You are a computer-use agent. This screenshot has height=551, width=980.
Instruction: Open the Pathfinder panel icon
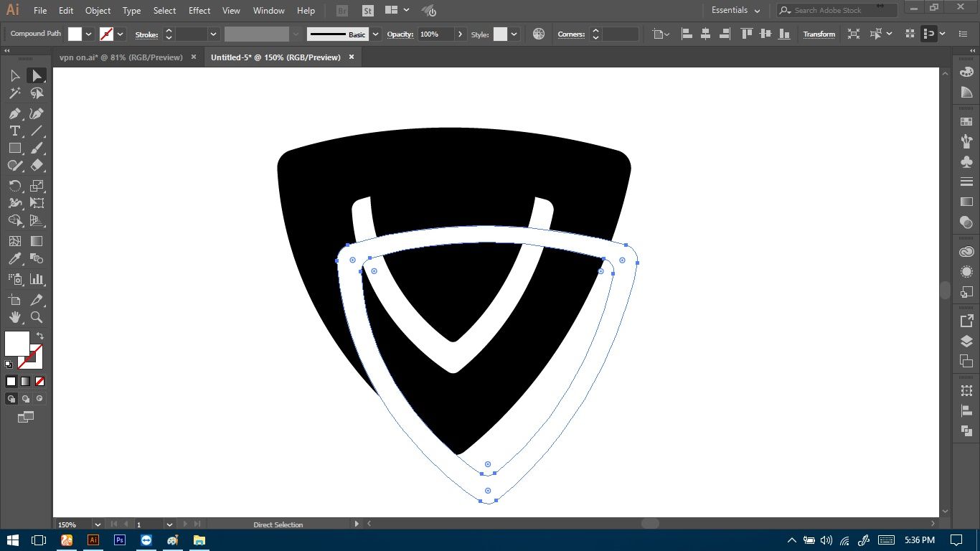(966, 430)
